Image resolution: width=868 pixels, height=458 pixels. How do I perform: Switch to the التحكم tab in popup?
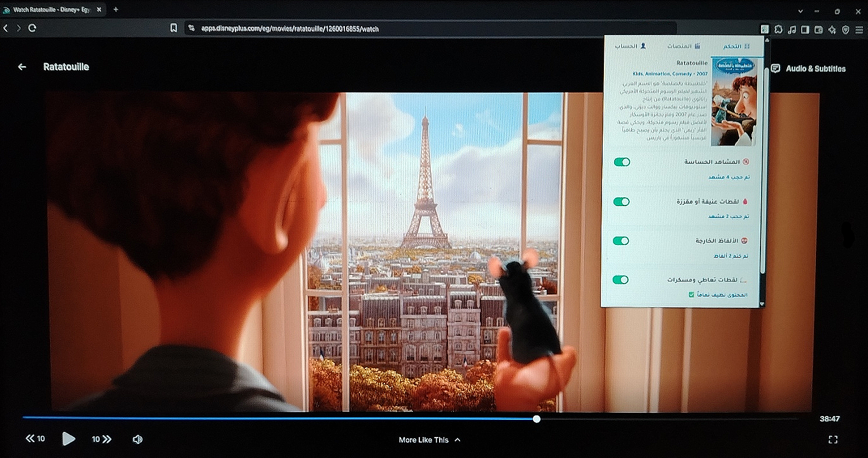coord(737,46)
